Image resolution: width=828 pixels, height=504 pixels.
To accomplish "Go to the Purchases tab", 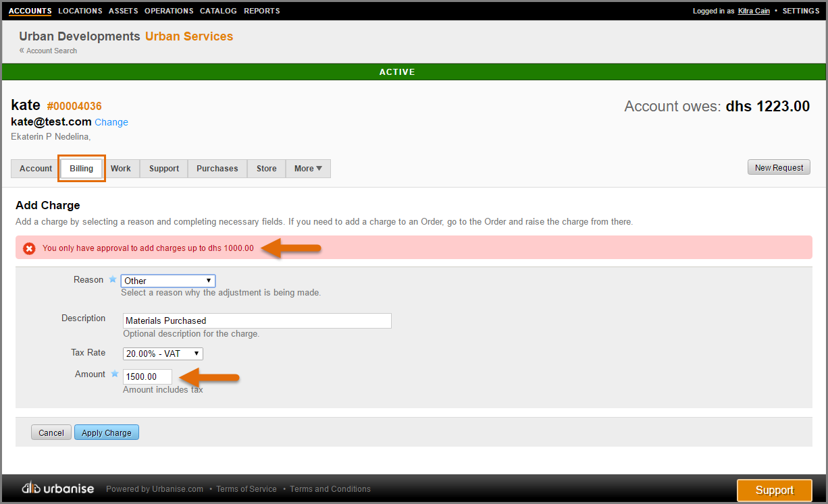I will tap(217, 169).
